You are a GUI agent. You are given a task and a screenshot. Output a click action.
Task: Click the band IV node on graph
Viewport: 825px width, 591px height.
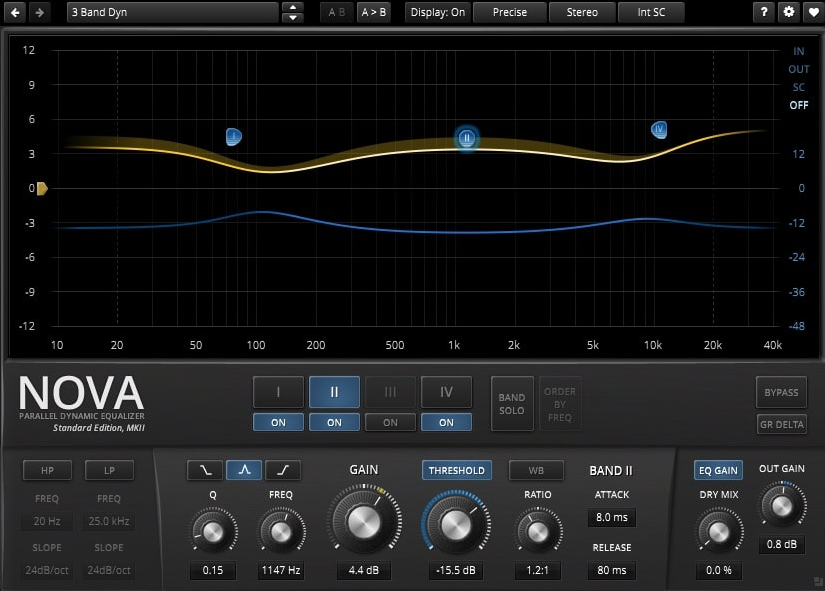tap(659, 129)
